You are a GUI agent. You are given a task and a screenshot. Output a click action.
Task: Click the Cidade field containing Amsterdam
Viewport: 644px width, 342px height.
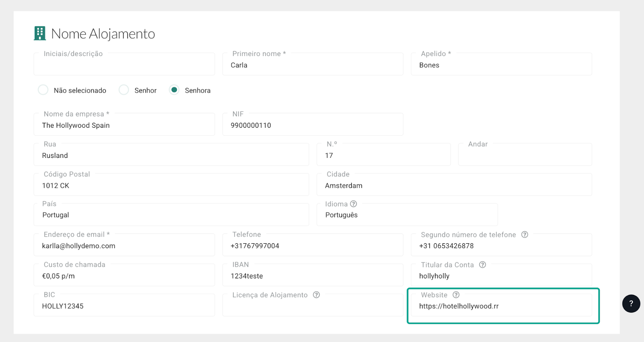454,185
